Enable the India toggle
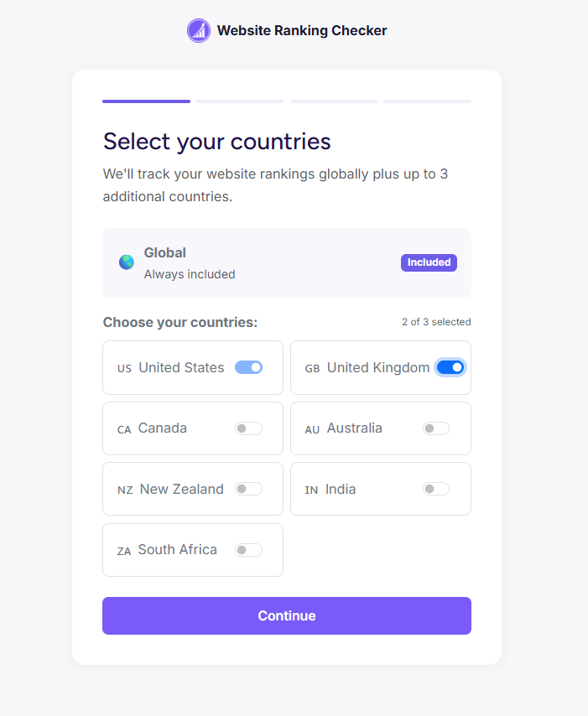This screenshot has width=588, height=716. [x=435, y=489]
